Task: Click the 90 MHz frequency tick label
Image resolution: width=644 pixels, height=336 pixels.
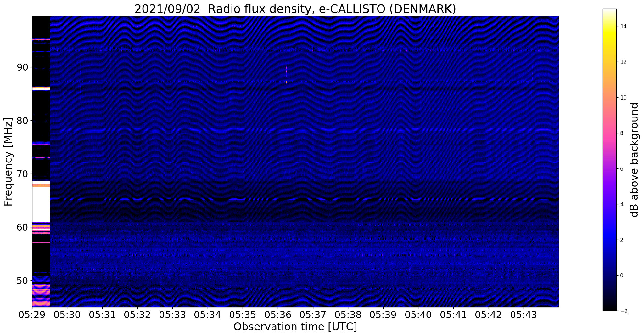Action: [x=23, y=67]
